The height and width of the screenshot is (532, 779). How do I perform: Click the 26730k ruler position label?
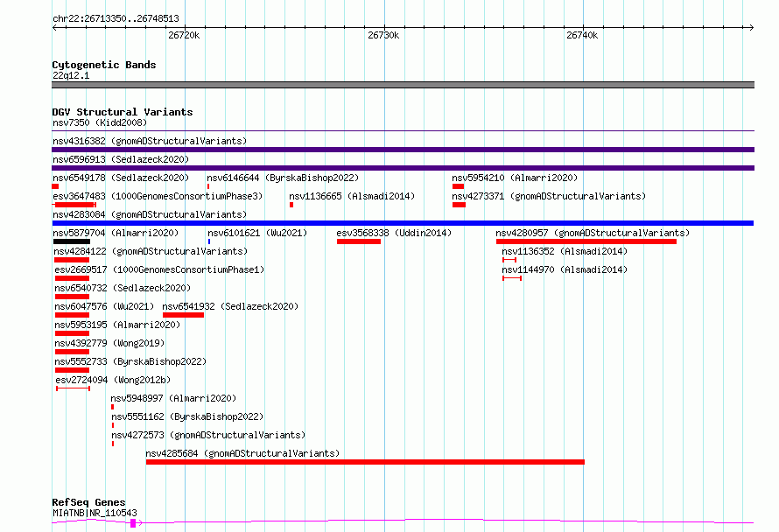pos(383,35)
